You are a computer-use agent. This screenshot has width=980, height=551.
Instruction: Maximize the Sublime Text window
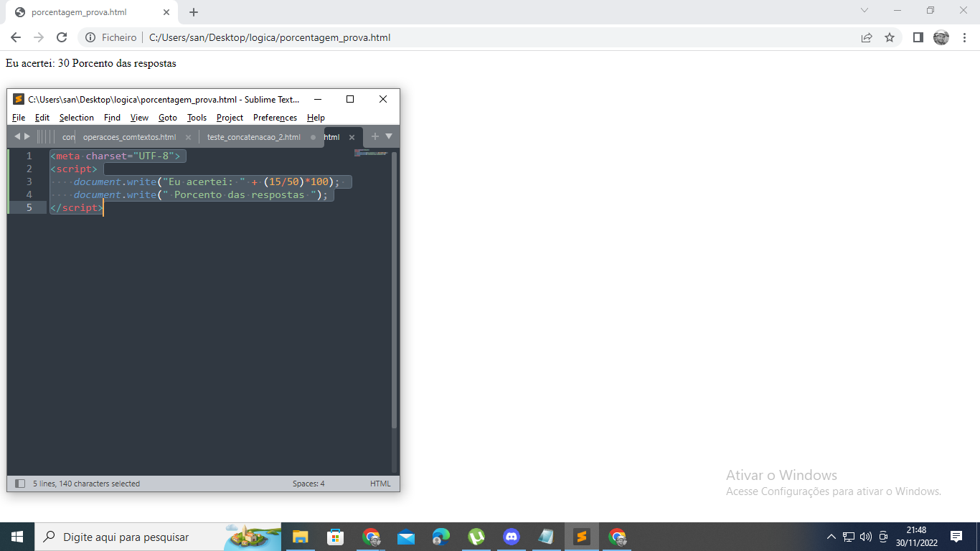click(350, 99)
